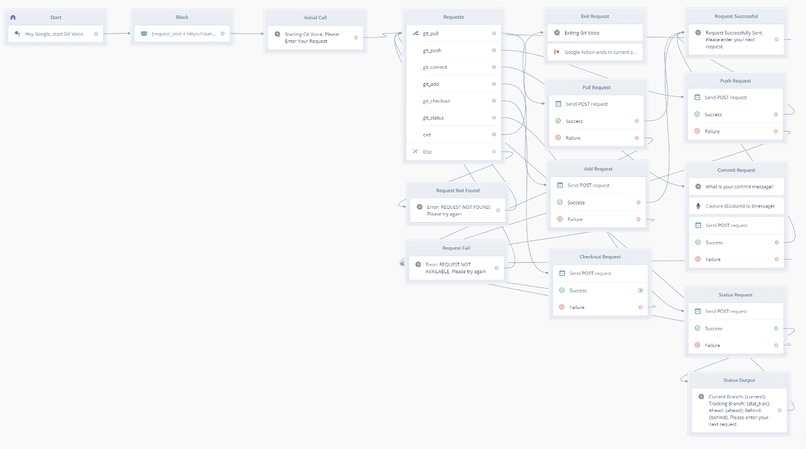Screen dimensions: 806x449
Task: Click the output port on the git_pull row
Action: [x=493, y=33]
